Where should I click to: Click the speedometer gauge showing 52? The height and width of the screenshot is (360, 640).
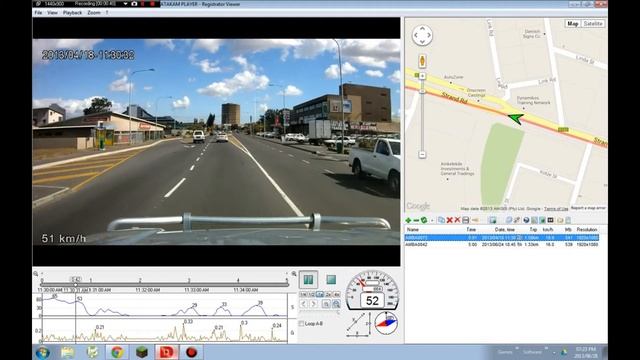(x=372, y=290)
